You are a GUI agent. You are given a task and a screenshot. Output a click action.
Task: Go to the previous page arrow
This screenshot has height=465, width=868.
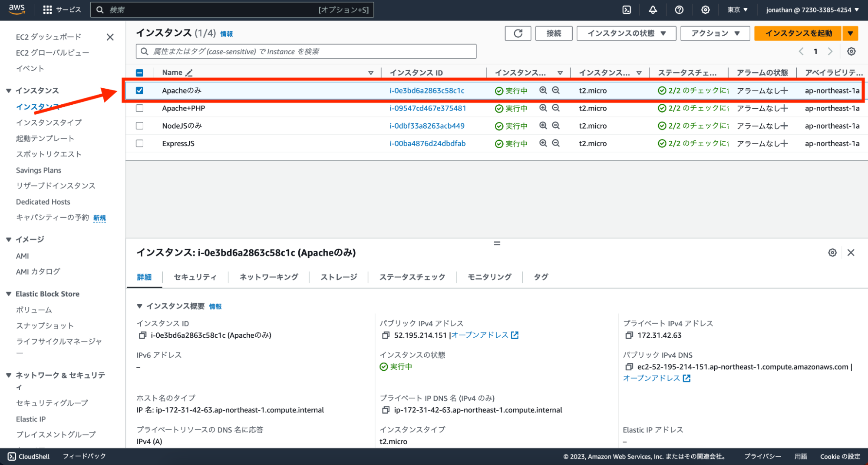[801, 51]
